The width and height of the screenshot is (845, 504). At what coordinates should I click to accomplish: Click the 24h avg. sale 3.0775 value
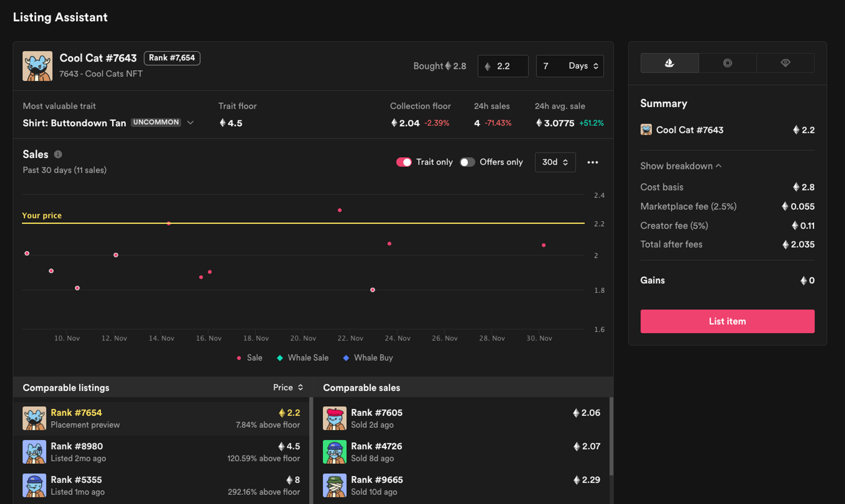pos(555,123)
